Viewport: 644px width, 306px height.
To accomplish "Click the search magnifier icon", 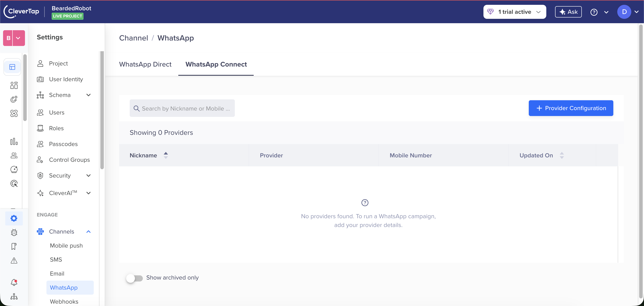I will pyautogui.click(x=136, y=108).
